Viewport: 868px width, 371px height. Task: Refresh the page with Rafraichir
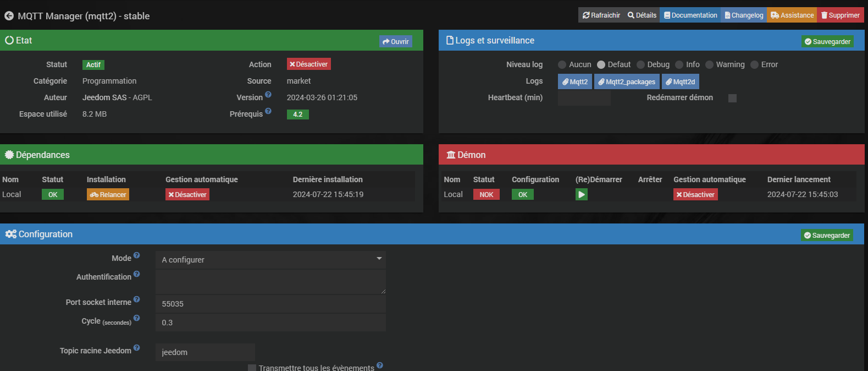[x=601, y=15]
